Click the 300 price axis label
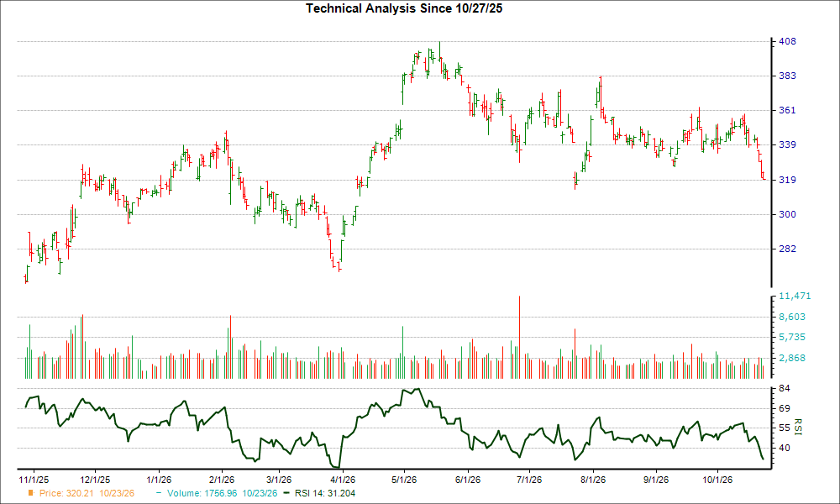840x504 pixels. (x=787, y=214)
